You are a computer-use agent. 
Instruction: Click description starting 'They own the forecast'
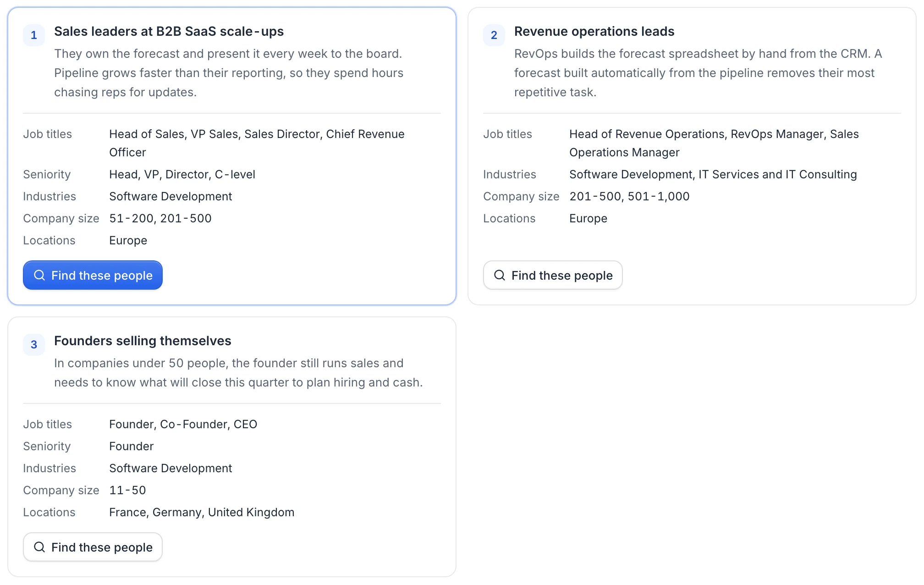coord(229,73)
